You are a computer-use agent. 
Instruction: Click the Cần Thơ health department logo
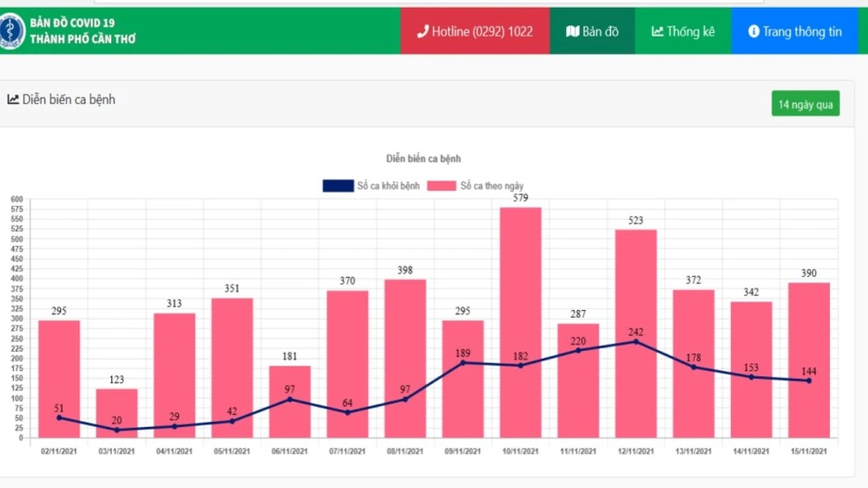tap(13, 31)
